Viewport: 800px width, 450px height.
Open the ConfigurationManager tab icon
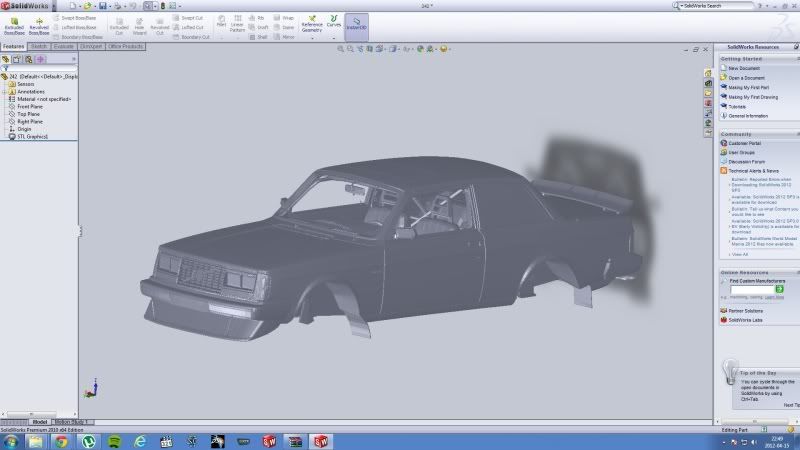29,59
